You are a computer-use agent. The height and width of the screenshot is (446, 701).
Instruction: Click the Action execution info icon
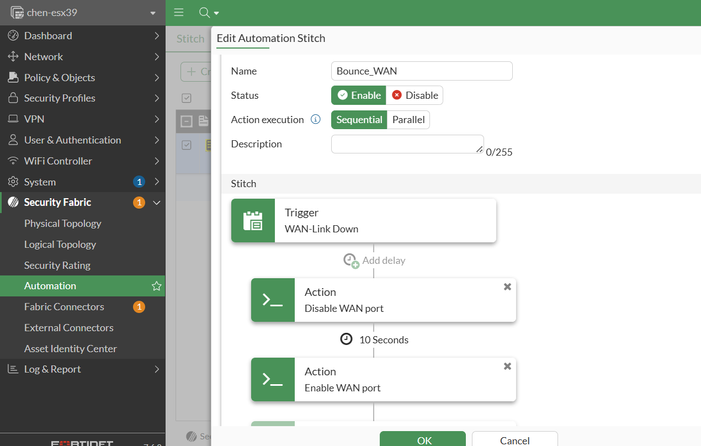coord(315,119)
